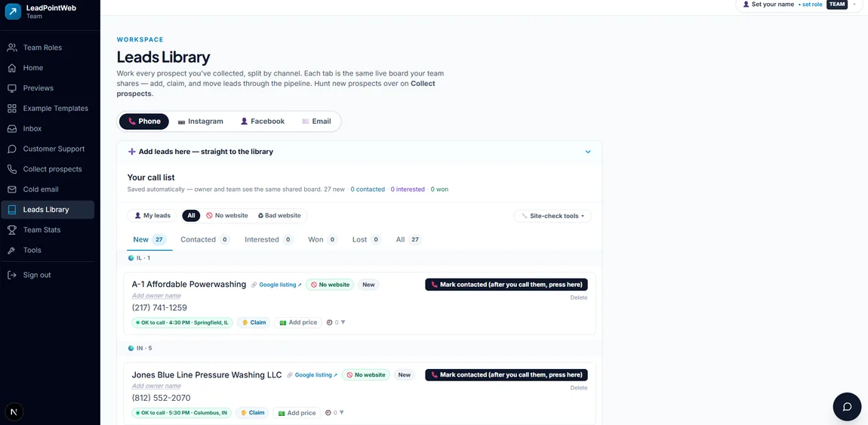
Task: Click the plus icon on Add leads here
Action: (132, 152)
